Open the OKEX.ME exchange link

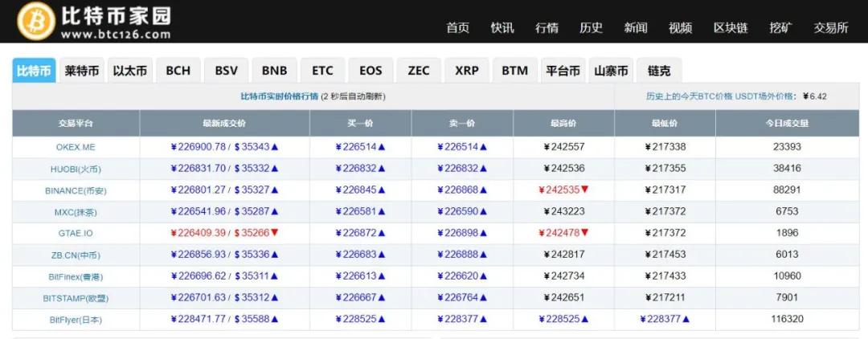click(x=76, y=147)
